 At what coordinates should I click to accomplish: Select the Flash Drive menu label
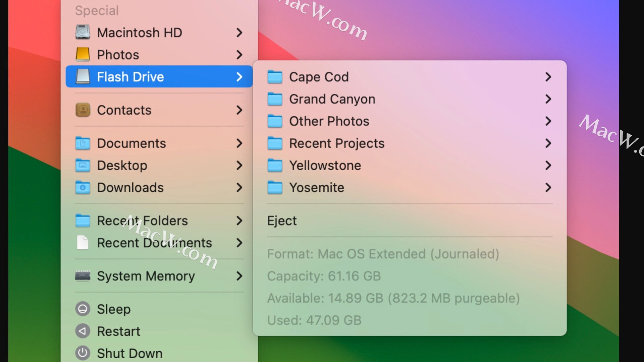coord(130,77)
